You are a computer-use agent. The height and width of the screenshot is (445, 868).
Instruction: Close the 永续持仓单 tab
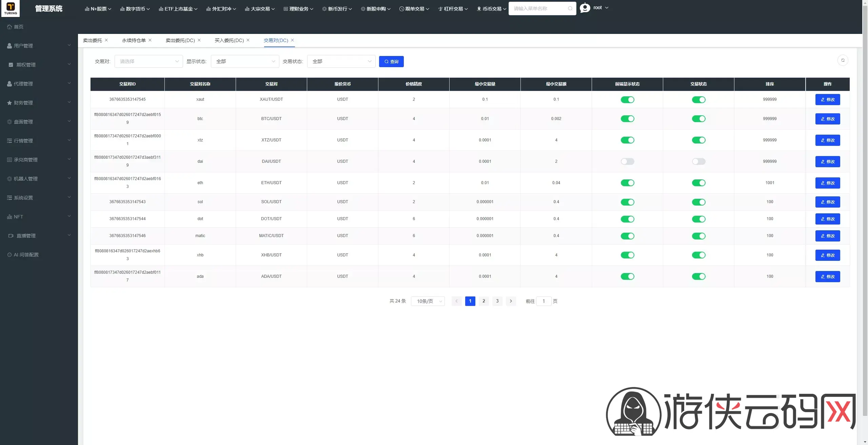click(x=150, y=40)
